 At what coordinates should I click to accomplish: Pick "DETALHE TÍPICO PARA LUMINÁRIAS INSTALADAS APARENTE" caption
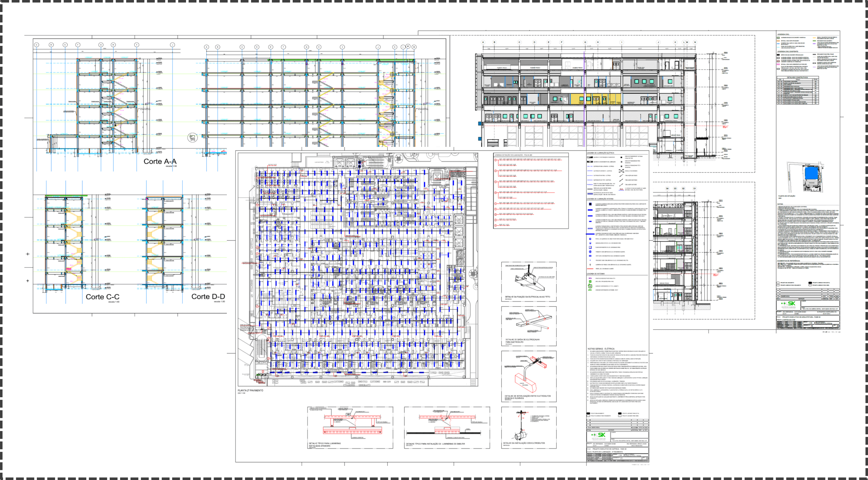tap(325, 444)
